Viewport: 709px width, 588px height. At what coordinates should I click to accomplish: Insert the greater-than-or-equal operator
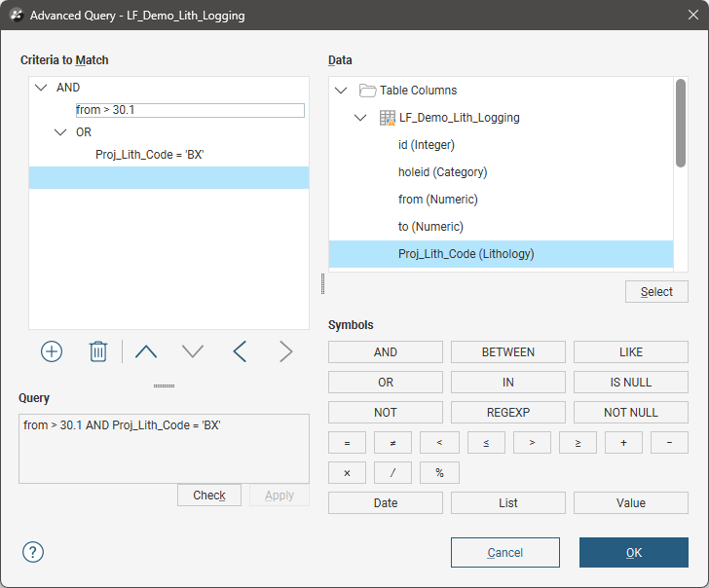pyautogui.click(x=578, y=443)
